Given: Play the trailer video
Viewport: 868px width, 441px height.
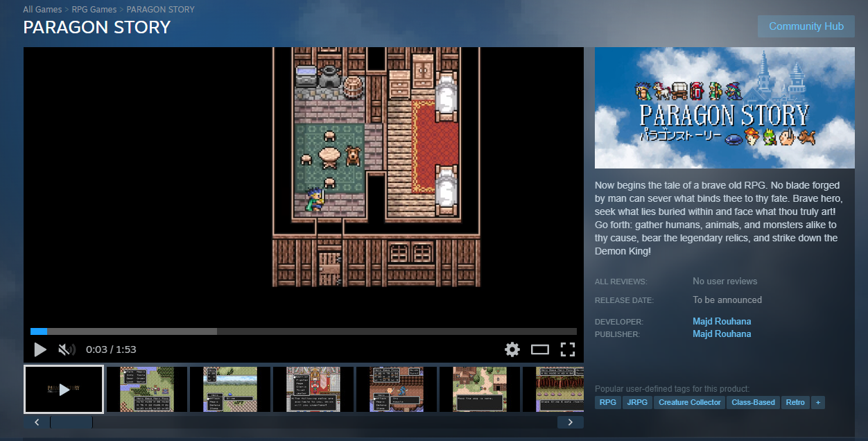Looking at the screenshot, I should 40,349.
